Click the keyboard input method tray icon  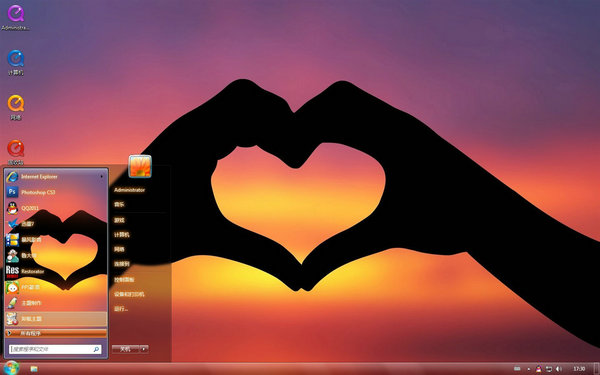[x=517, y=368]
